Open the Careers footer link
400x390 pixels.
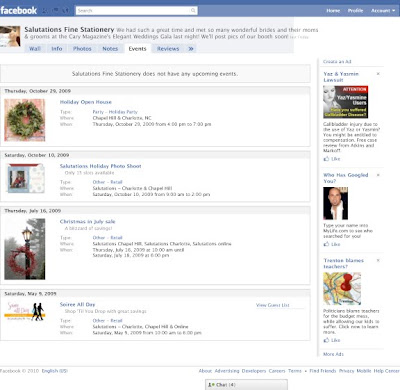277,371
